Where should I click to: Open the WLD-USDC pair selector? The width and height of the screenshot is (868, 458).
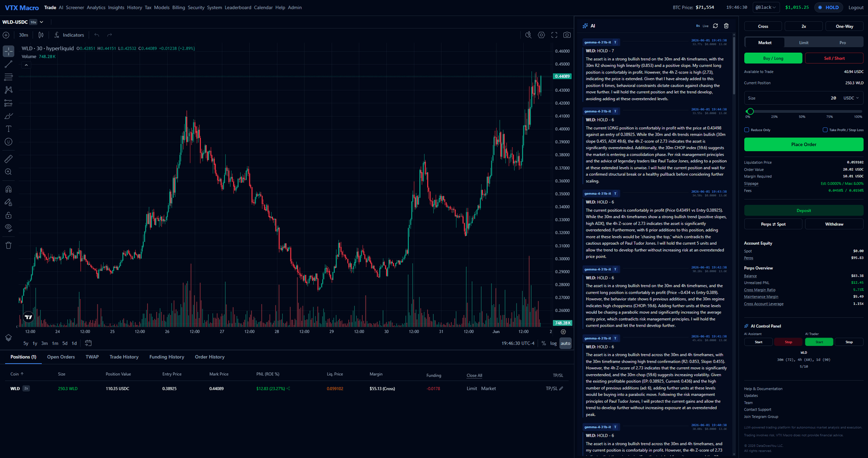pos(23,22)
